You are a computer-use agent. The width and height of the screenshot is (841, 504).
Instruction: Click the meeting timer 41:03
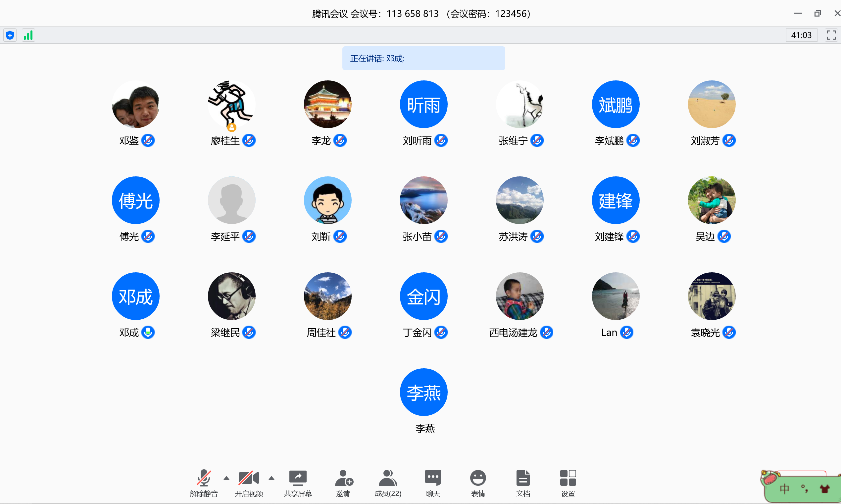click(x=801, y=35)
